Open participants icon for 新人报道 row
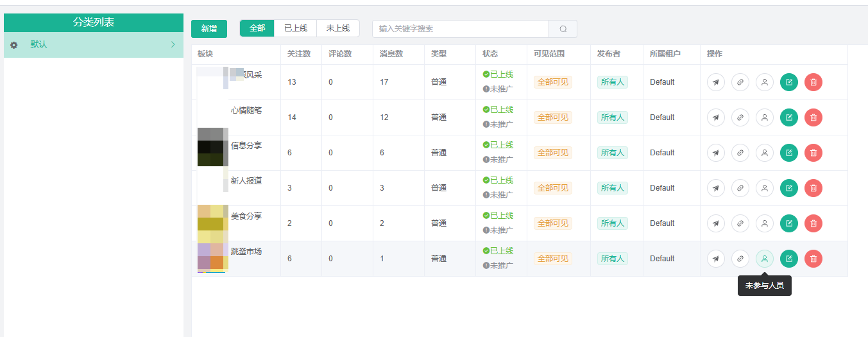 (x=765, y=188)
